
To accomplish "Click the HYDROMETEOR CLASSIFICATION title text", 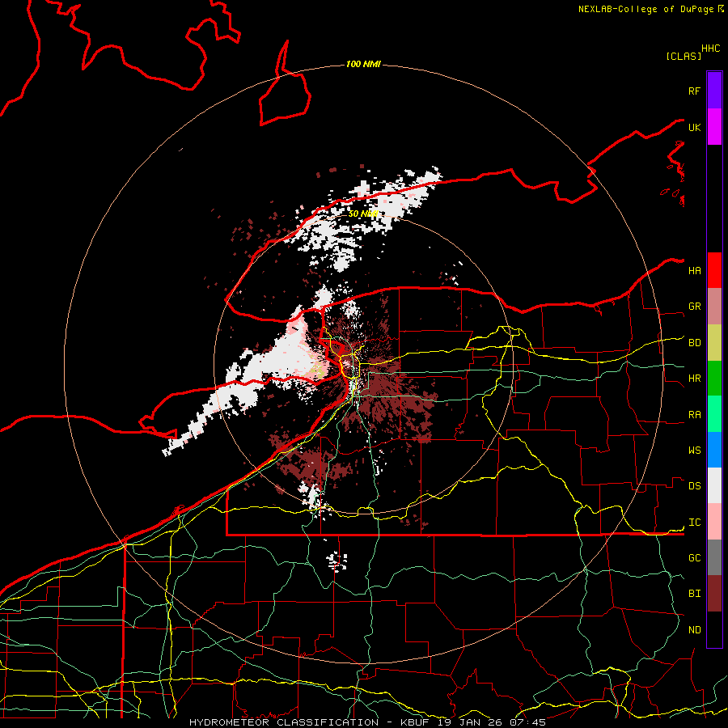I will coord(284,722).
